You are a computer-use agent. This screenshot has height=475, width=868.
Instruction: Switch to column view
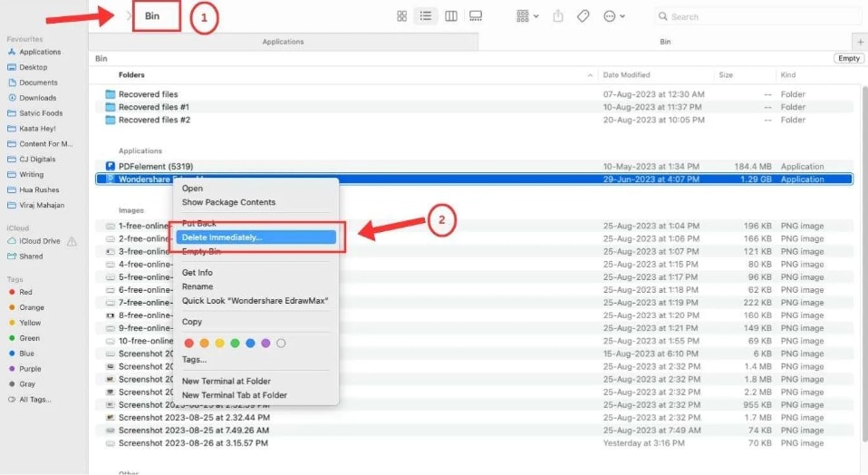[x=451, y=16]
